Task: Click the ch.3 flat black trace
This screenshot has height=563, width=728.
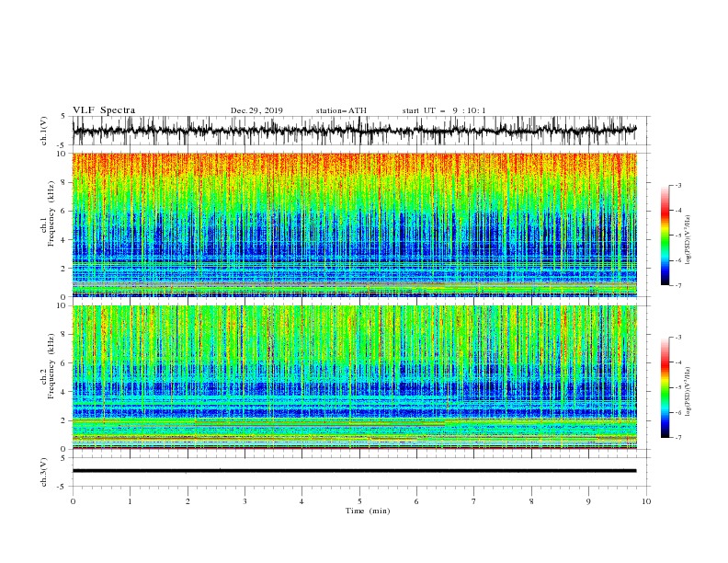Action: [x=354, y=471]
